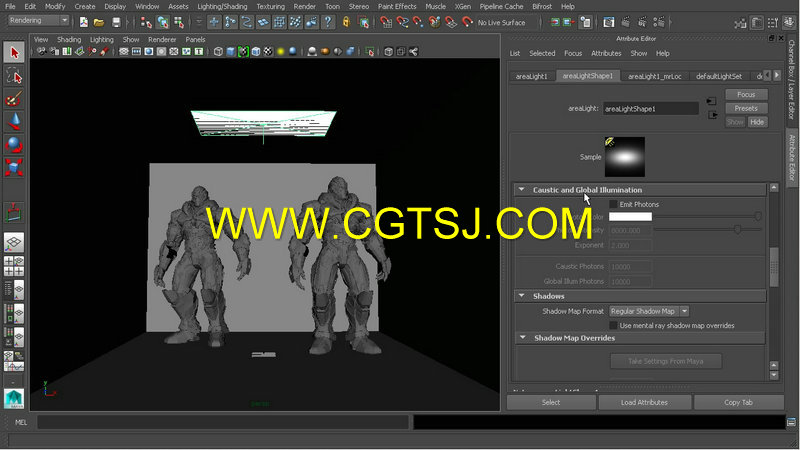Expand collapsed toolbar section after render icons
800x450 pixels.
[x=670, y=22]
